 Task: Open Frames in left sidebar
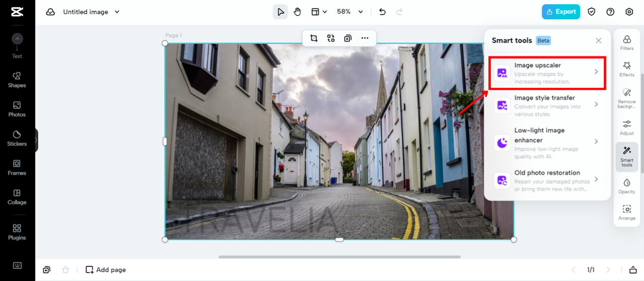(x=17, y=167)
